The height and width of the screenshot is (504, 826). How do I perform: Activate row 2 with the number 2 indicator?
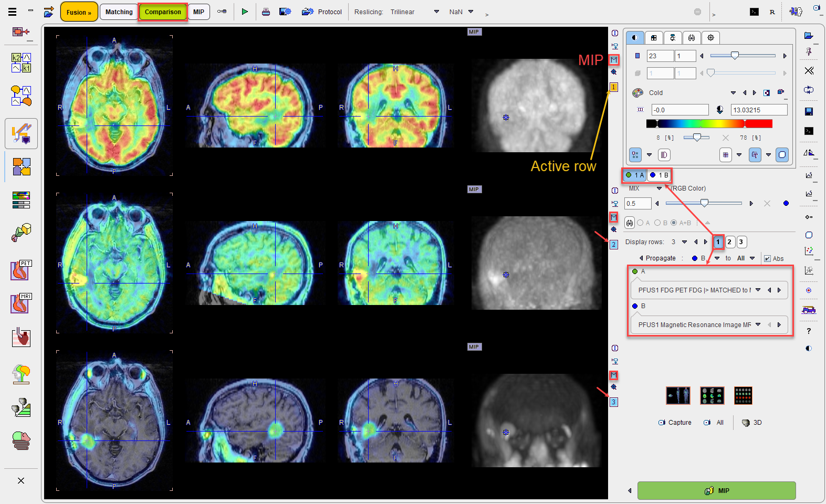tap(614, 245)
